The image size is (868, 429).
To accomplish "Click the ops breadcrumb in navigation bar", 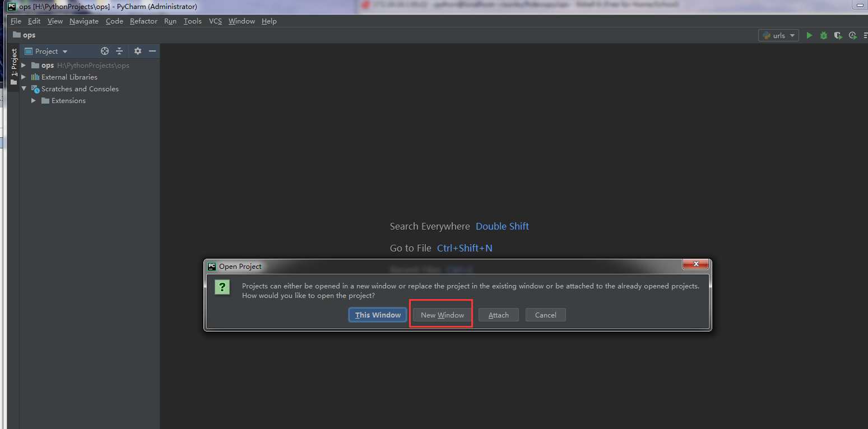I will click(x=24, y=35).
